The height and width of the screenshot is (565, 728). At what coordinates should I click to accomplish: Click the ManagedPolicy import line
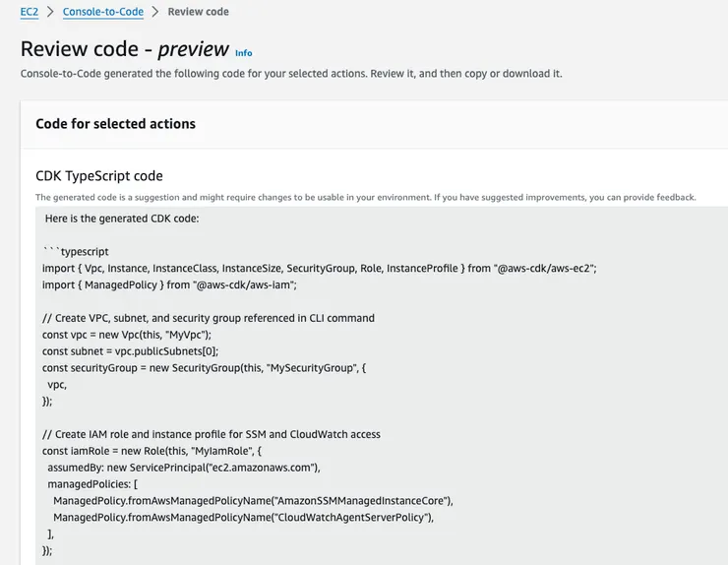169,284
